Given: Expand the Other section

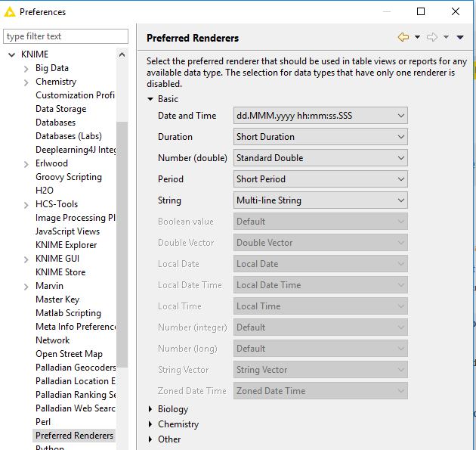Looking at the screenshot, I should [x=150, y=439].
